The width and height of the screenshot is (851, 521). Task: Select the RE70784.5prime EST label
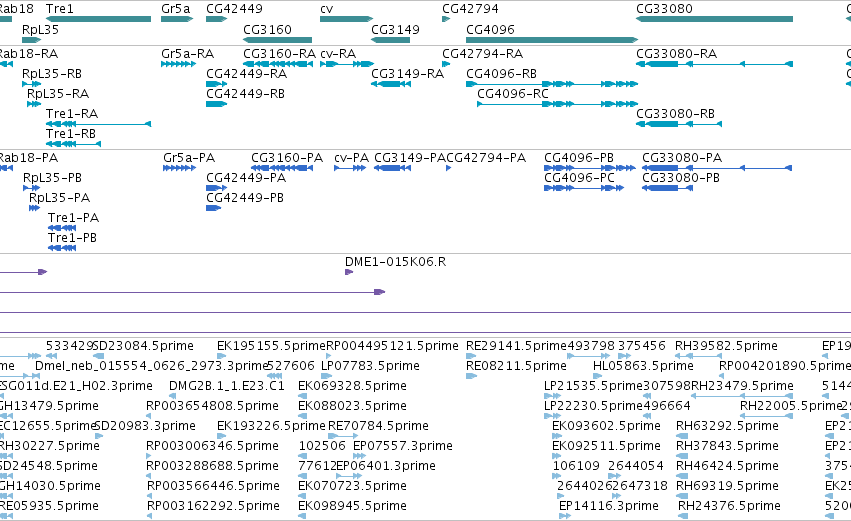click(x=378, y=426)
